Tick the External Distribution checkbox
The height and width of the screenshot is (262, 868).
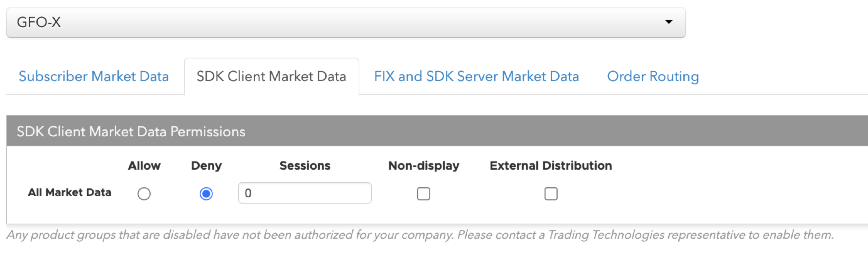tap(551, 194)
